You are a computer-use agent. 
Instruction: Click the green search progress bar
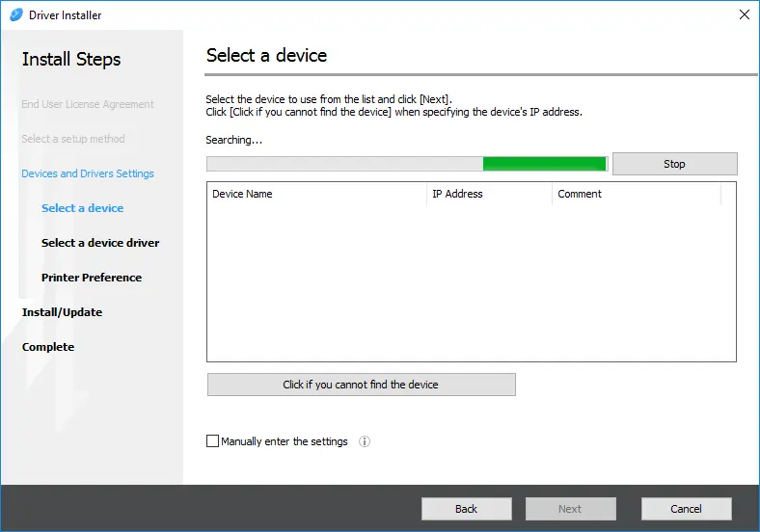coord(406,164)
